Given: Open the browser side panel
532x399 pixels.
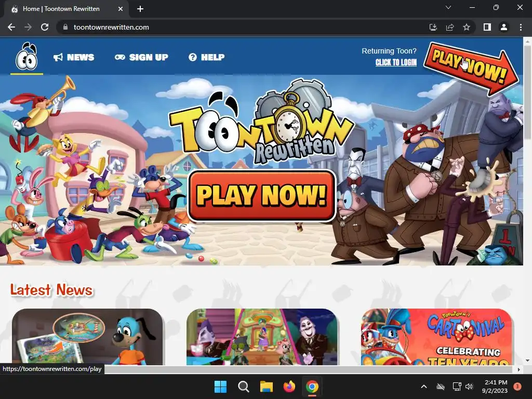Looking at the screenshot, I should pyautogui.click(x=487, y=27).
